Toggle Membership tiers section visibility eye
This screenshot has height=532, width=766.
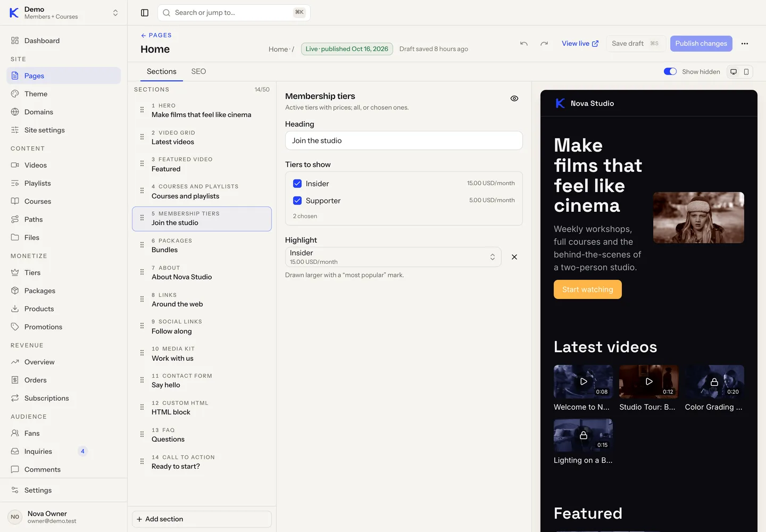pos(514,98)
